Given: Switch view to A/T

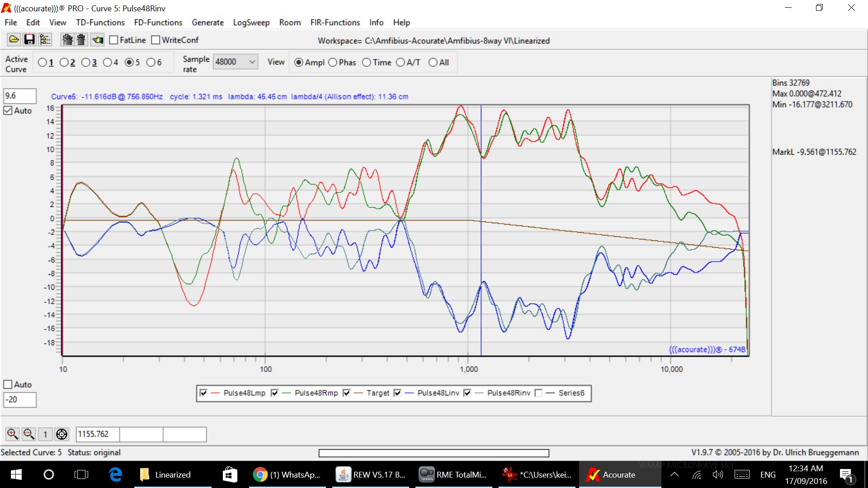Looking at the screenshot, I should 400,62.
